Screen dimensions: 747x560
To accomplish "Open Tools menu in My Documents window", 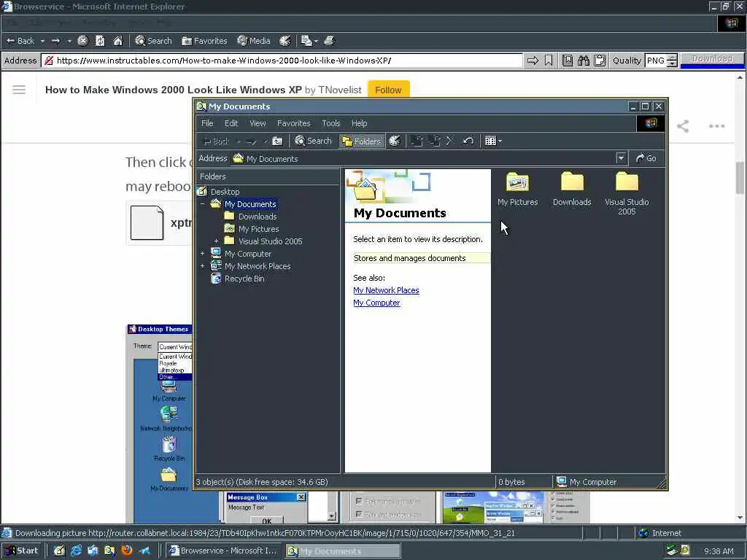I will tap(330, 123).
